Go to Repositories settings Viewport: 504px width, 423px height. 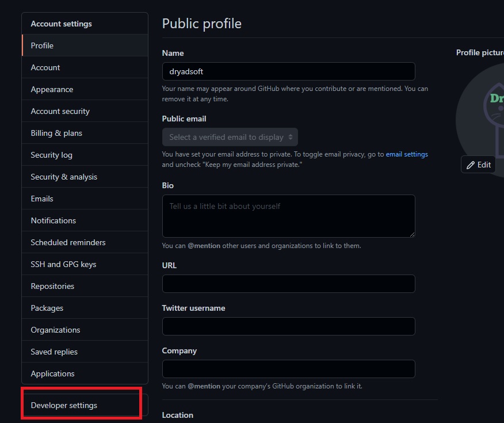(x=85, y=286)
